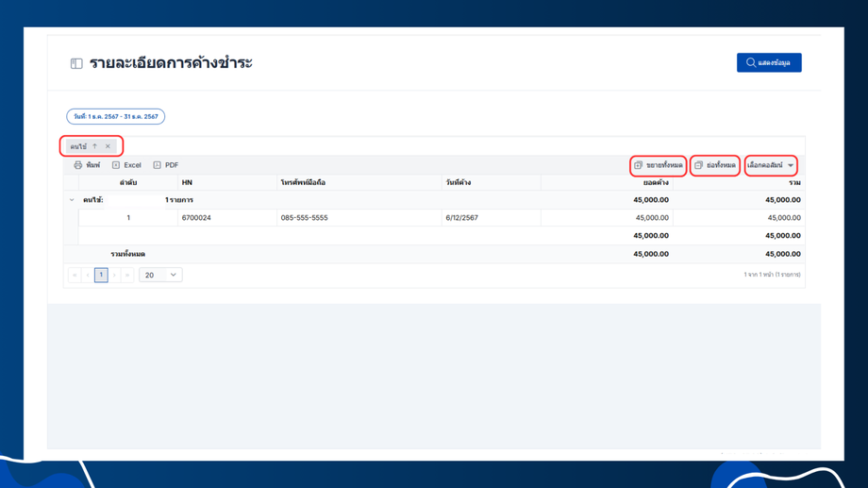Click the คนไข้ group chip label
868x488 pixels.
pyautogui.click(x=78, y=146)
